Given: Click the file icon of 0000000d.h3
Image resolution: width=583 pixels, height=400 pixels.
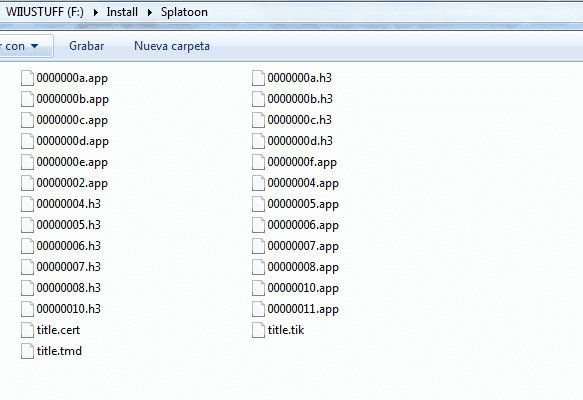Looking at the screenshot, I should click(x=258, y=141).
